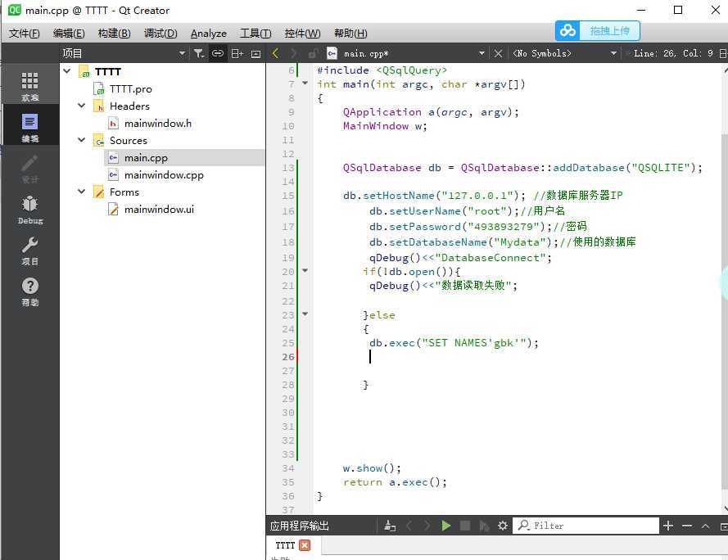
Task: Open the 帮助(H) menu
Action: click(x=350, y=33)
